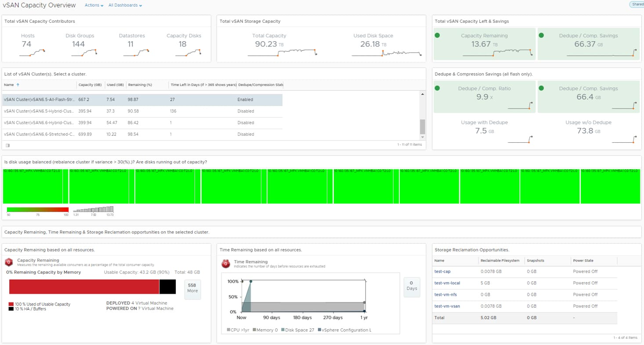
Task: Click the 136 days time-left cell
Action: click(174, 111)
